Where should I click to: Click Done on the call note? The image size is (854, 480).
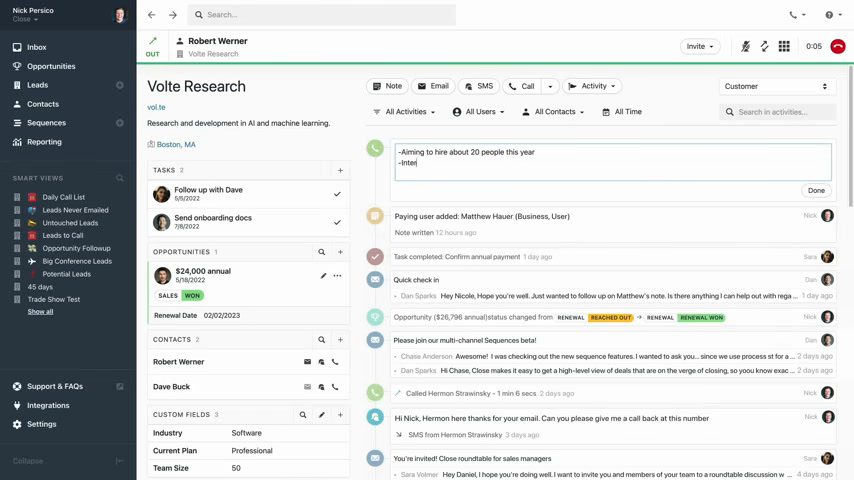click(x=816, y=190)
